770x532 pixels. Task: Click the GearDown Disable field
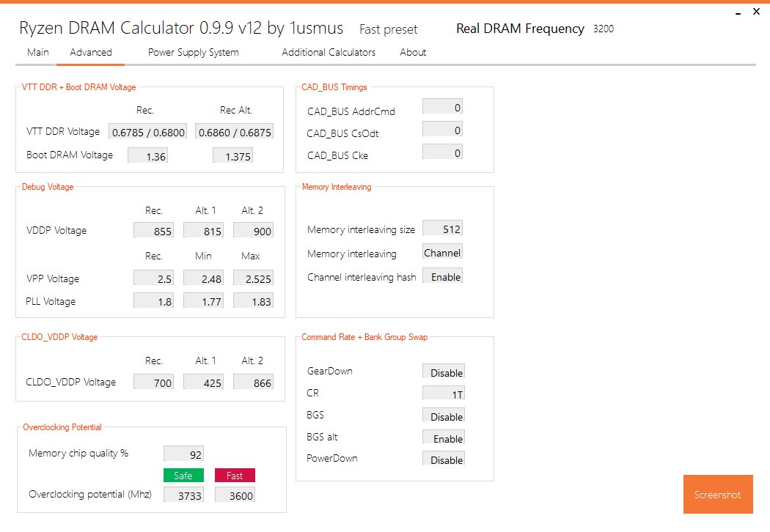(x=444, y=372)
